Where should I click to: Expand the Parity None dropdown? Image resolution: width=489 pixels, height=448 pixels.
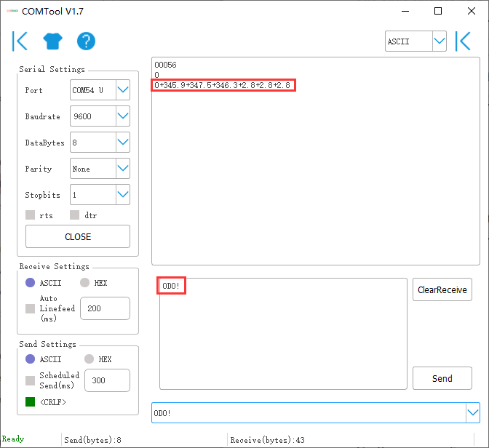pos(123,168)
